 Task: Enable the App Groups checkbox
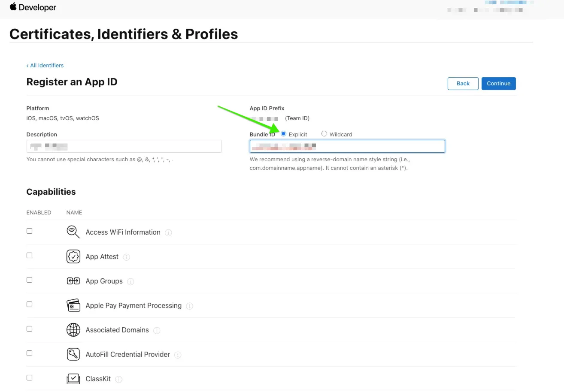29,280
